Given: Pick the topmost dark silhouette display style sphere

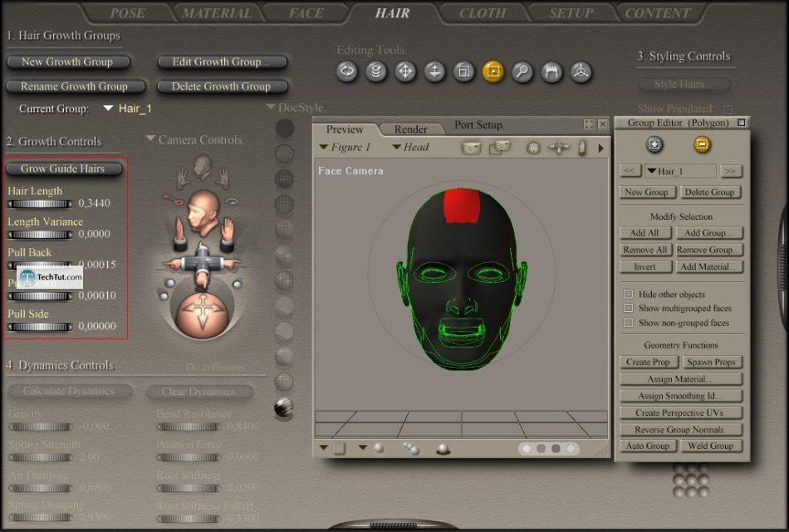Looking at the screenshot, I should pyautogui.click(x=284, y=128).
